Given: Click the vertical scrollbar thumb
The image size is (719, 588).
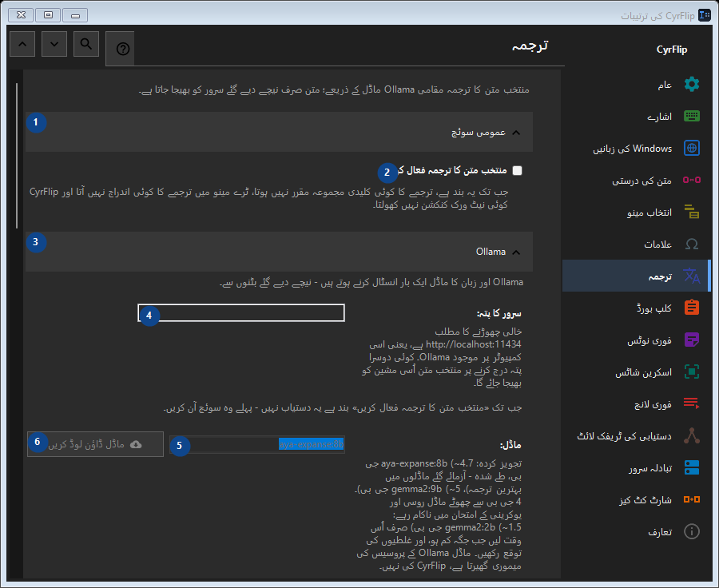Looking at the screenshot, I should 17,156.
